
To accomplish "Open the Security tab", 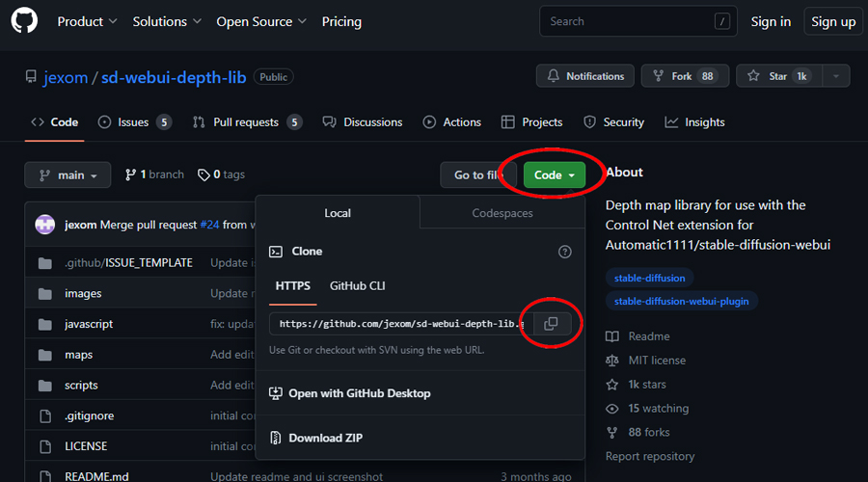I will [x=614, y=122].
